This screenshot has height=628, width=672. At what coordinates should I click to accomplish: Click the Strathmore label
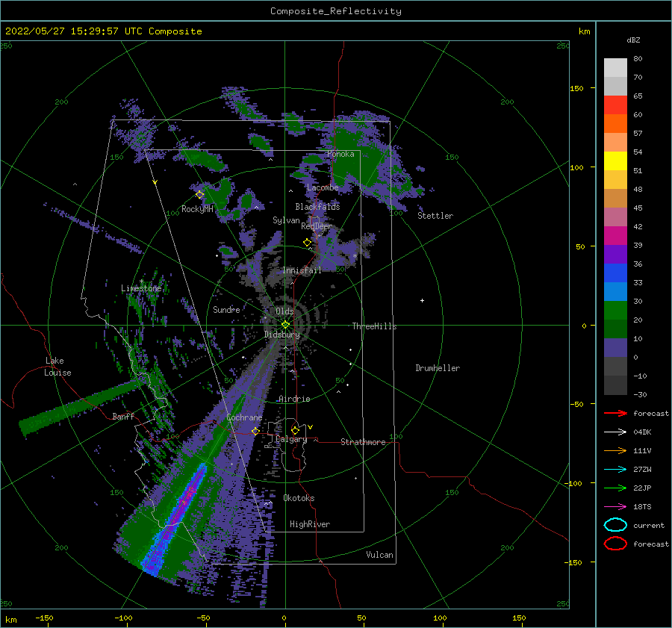point(363,442)
